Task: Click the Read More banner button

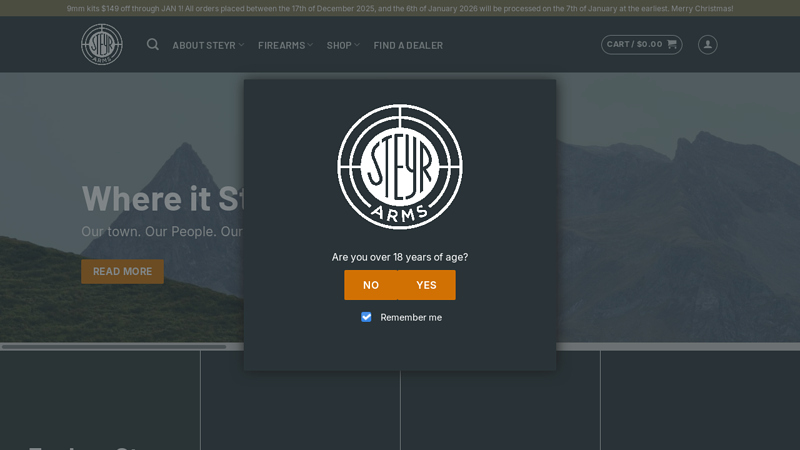Action: point(122,271)
